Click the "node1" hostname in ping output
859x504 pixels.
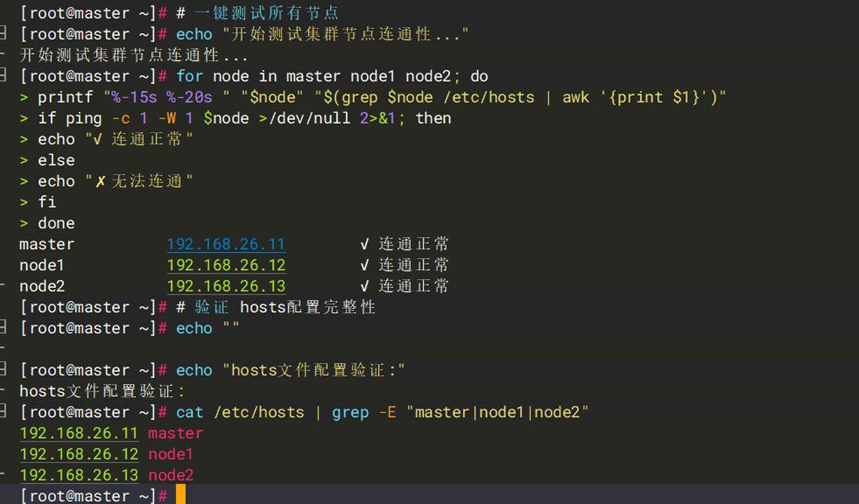tap(42, 265)
